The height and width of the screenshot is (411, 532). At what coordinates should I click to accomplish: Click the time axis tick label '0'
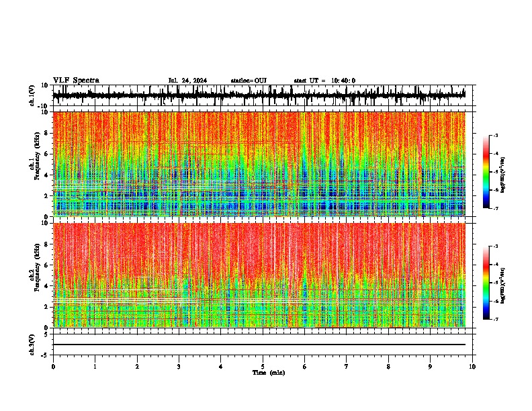(53, 367)
